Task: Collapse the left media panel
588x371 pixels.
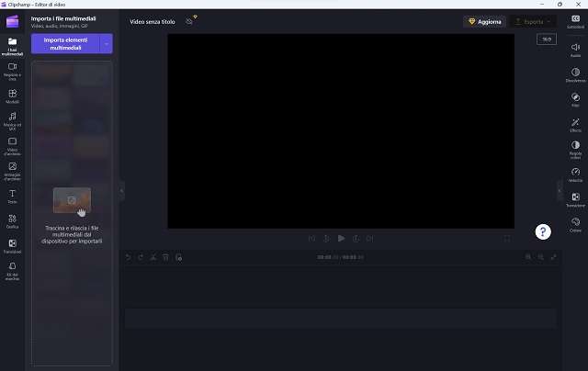Action: pyautogui.click(x=121, y=190)
